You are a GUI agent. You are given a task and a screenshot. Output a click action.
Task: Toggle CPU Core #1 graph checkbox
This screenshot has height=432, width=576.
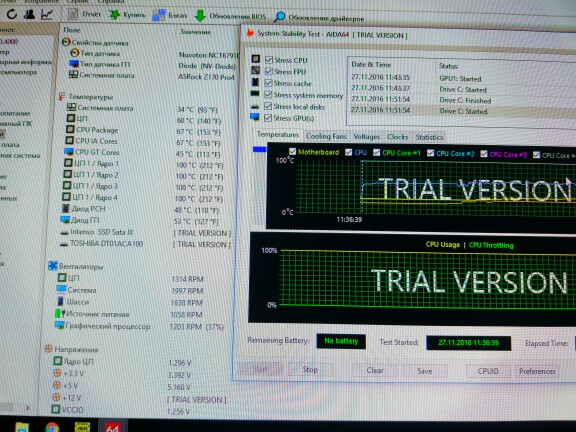tap(376, 152)
